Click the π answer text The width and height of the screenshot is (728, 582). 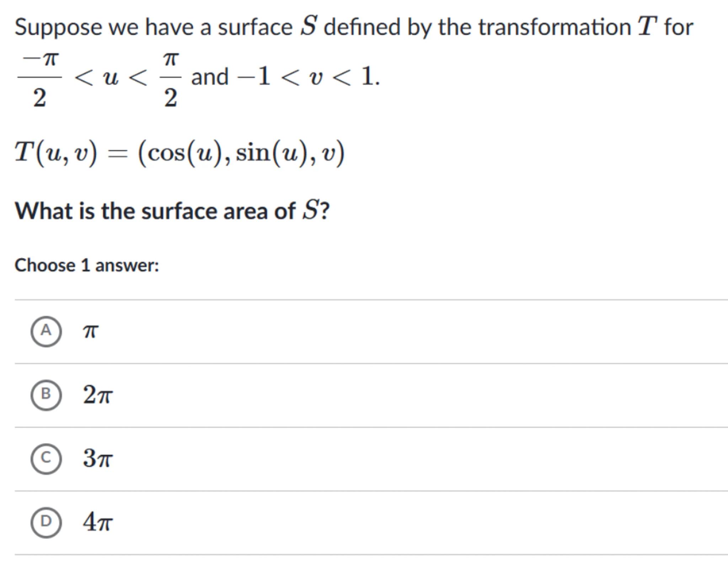[x=90, y=331]
